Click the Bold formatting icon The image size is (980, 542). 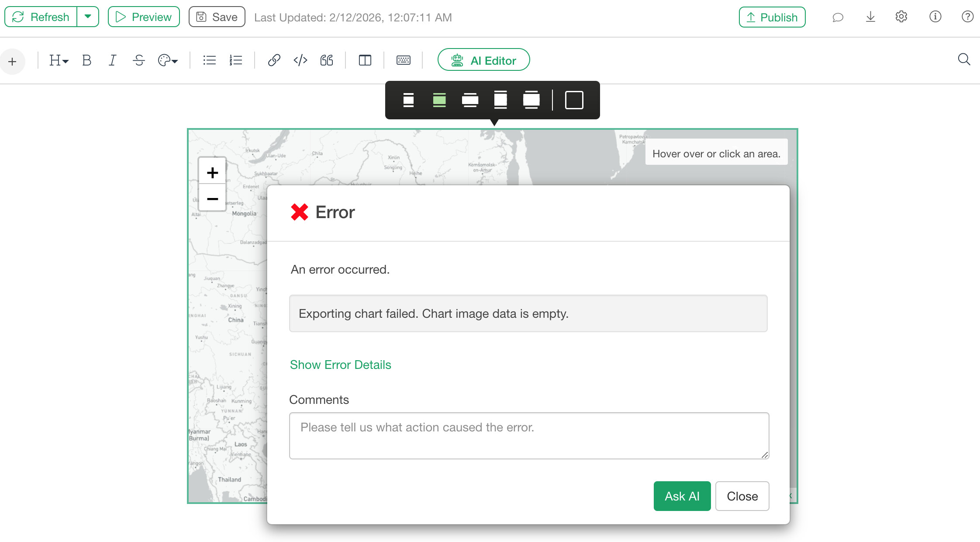coord(86,60)
